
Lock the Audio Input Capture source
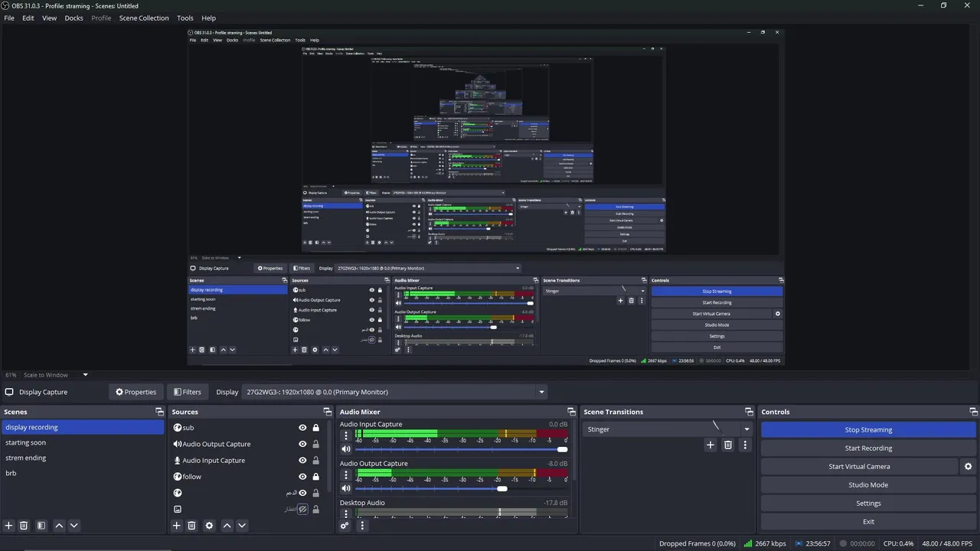coord(315,461)
